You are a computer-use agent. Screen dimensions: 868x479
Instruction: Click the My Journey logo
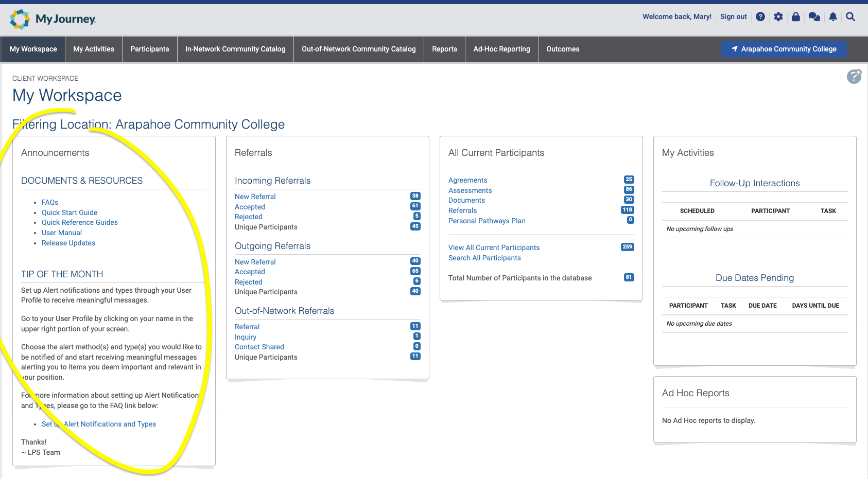[53, 19]
